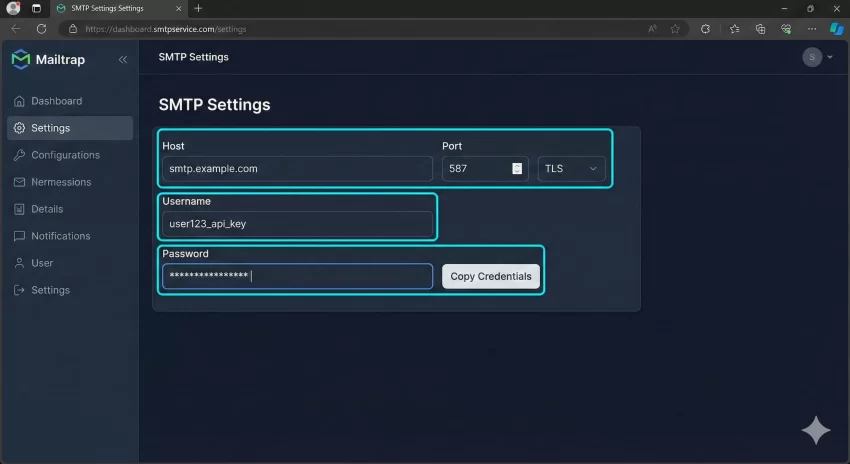Collapse the Mailtrap sidebar with the double chevron
This screenshot has width=850, height=464.
pos(123,60)
